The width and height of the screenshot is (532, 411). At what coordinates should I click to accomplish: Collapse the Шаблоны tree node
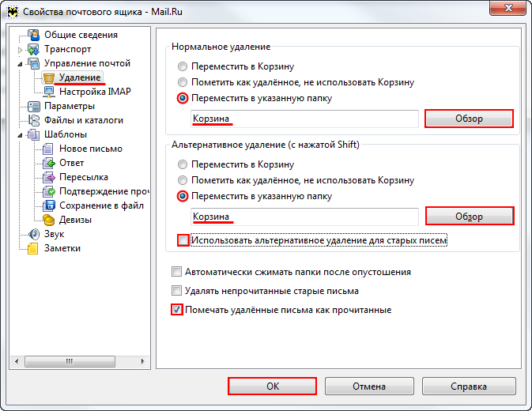20,135
